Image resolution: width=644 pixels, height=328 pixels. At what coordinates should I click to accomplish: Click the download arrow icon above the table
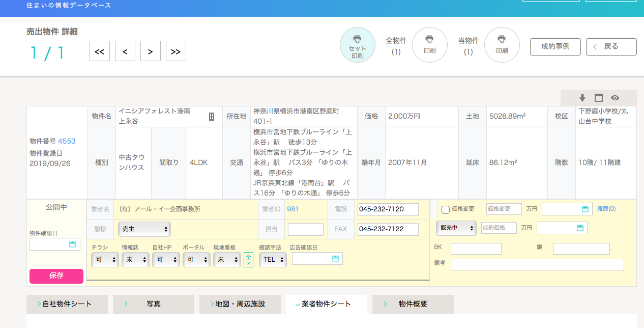(x=582, y=98)
